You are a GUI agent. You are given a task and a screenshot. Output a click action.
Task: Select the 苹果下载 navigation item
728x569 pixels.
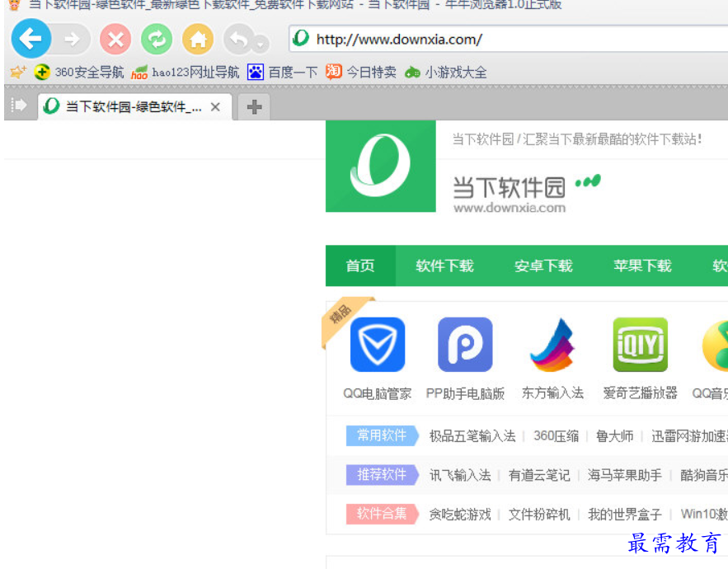click(642, 266)
